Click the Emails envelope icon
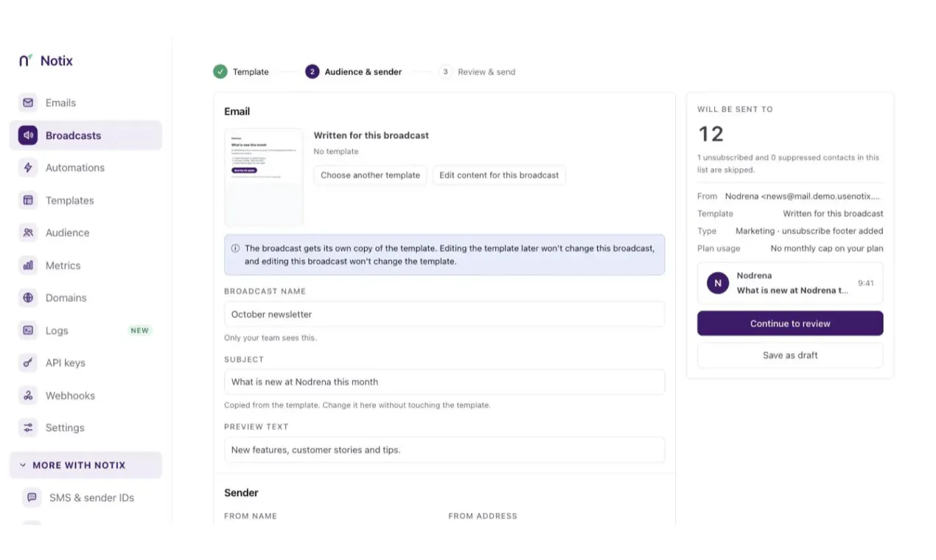The height and width of the screenshot is (560, 936). [x=28, y=103]
